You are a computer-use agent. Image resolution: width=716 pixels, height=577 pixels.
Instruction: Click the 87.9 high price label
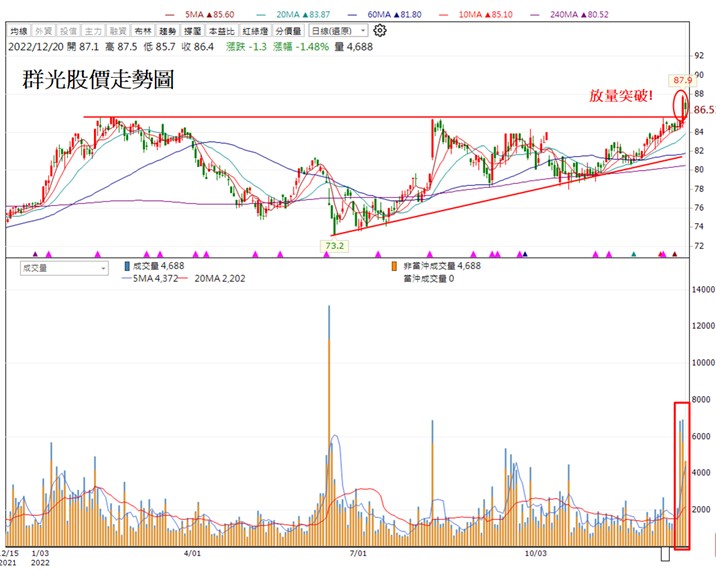(683, 80)
